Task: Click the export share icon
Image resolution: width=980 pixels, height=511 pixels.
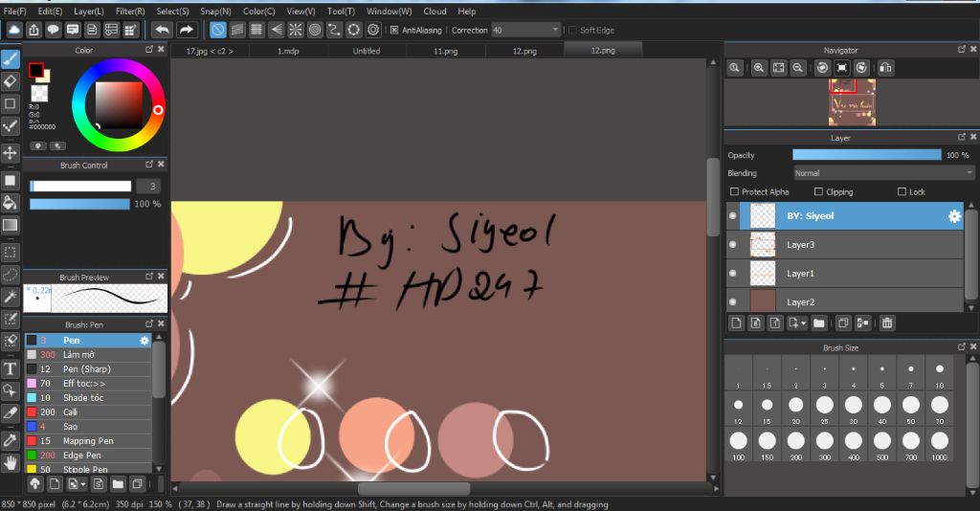Action: (33, 30)
